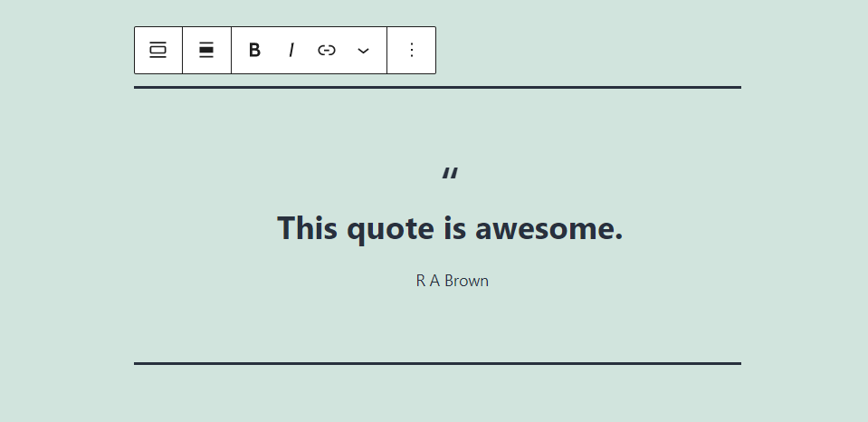The width and height of the screenshot is (868, 422).
Task: Click the word 'awesome.' in the quote
Action: coord(549,228)
